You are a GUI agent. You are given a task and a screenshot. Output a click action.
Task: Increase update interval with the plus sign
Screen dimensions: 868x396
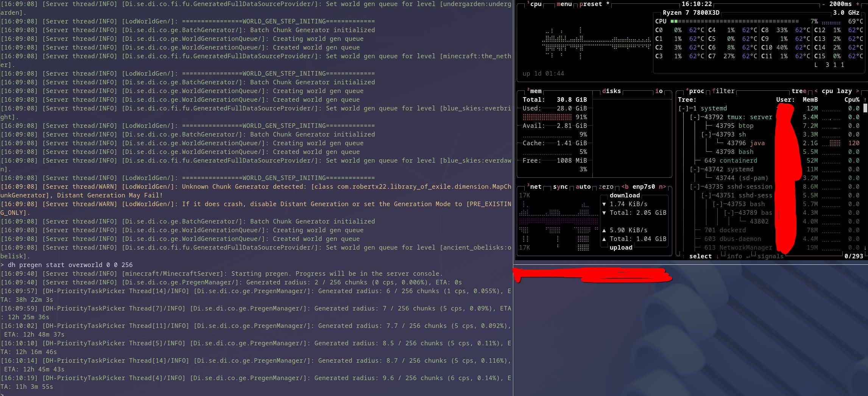tap(857, 4)
